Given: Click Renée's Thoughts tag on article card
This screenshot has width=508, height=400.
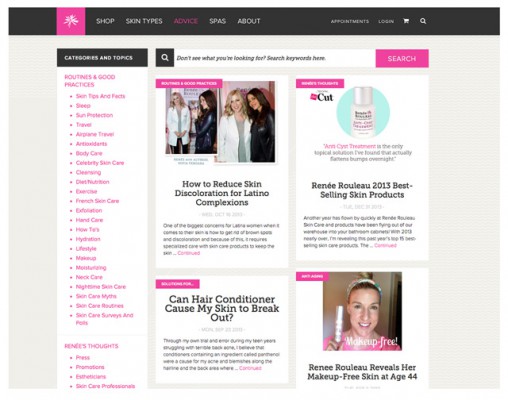Looking at the screenshot, I should pyautogui.click(x=320, y=83).
